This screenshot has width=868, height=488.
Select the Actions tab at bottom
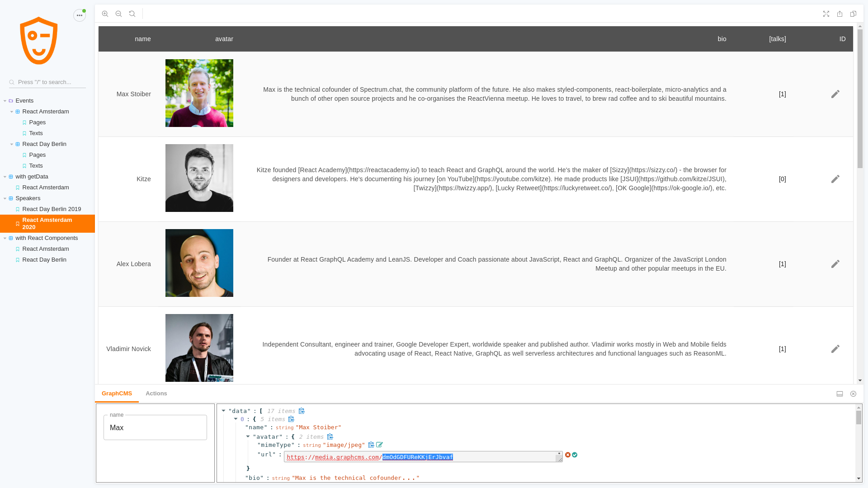(x=156, y=393)
